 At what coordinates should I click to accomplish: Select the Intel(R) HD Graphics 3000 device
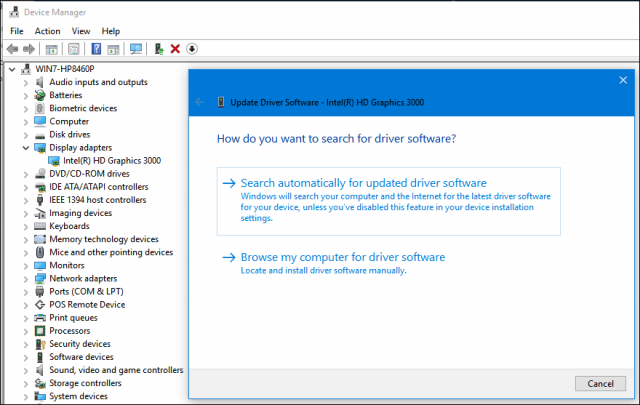tap(112, 160)
